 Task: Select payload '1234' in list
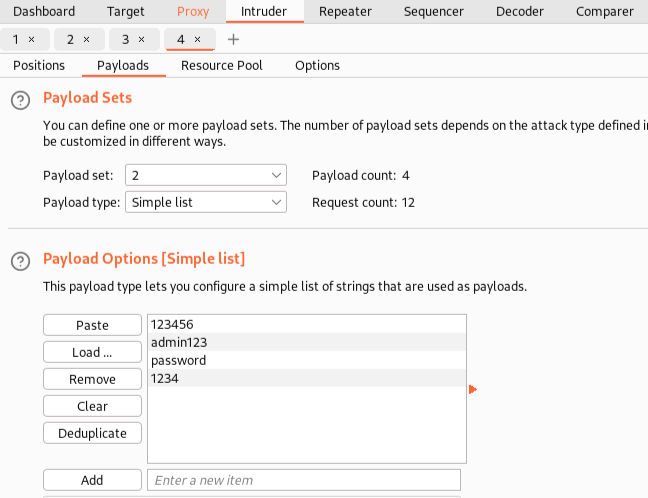pos(307,378)
